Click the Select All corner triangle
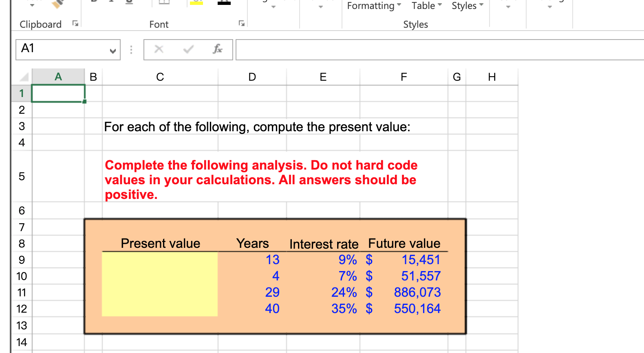Image resolution: width=644 pixels, height=353 pixels. pyautogui.click(x=24, y=77)
